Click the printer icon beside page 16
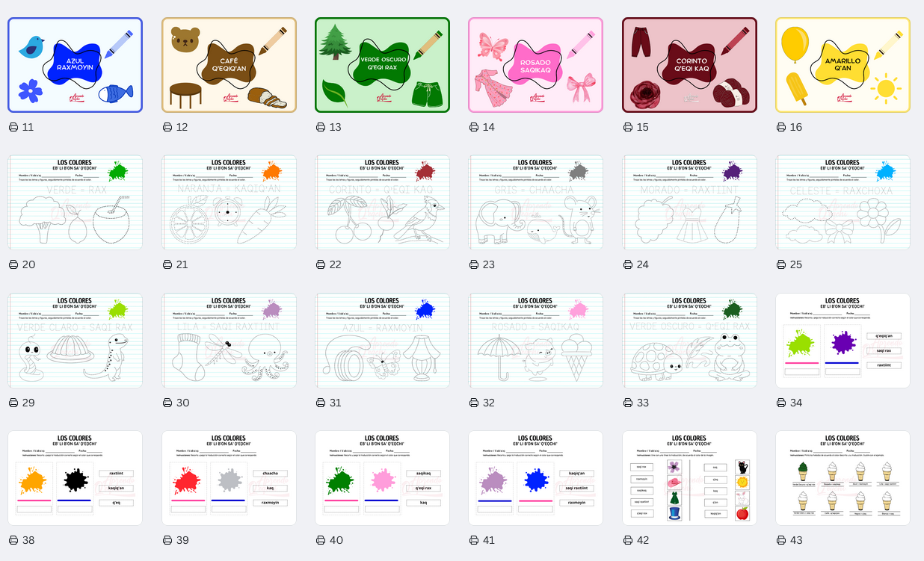The height and width of the screenshot is (561, 924). click(x=781, y=127)
